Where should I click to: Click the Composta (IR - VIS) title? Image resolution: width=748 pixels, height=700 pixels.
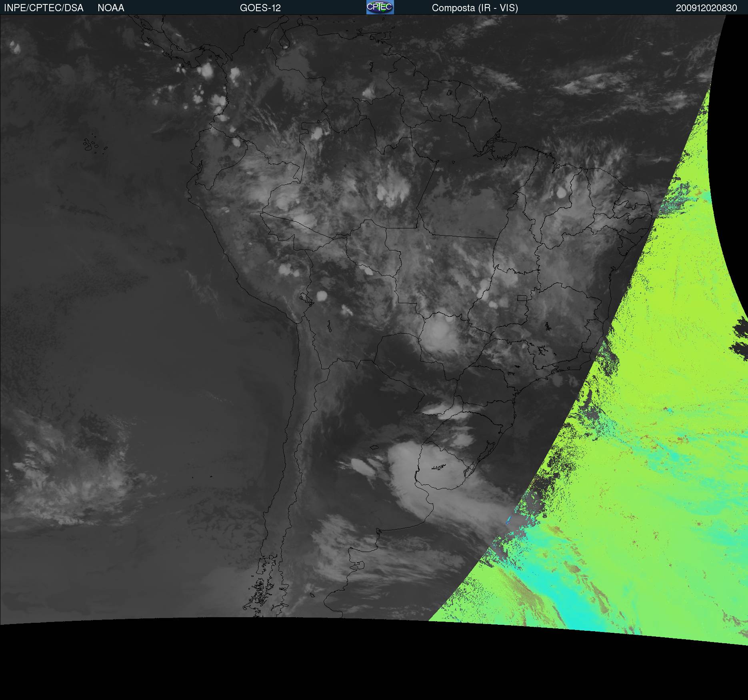(475, 8)
